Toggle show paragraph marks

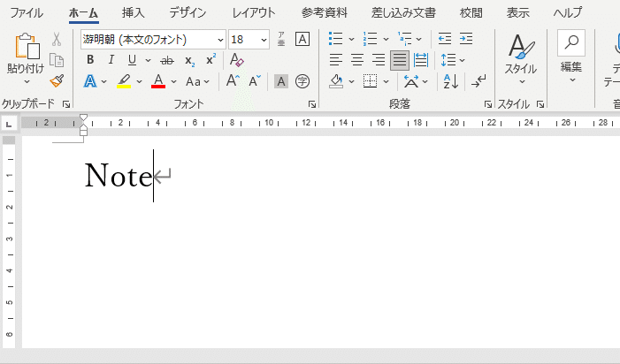[478, 81]
